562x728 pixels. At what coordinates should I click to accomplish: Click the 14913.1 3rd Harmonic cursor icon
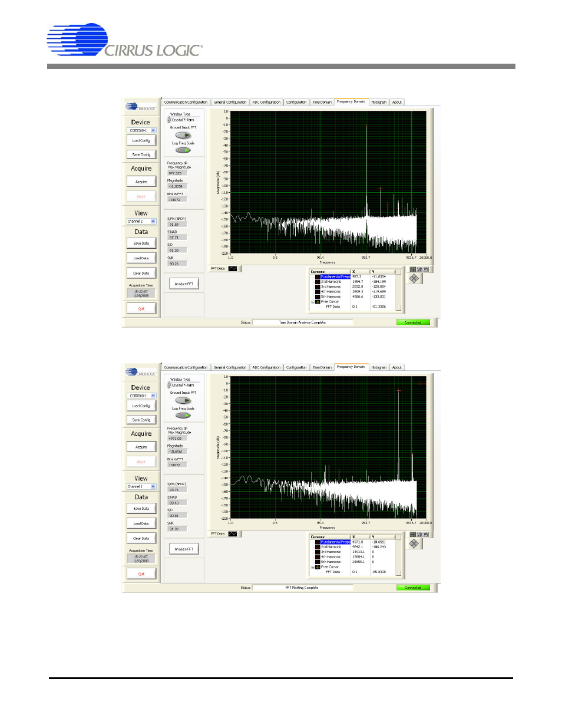click(318, 552)
